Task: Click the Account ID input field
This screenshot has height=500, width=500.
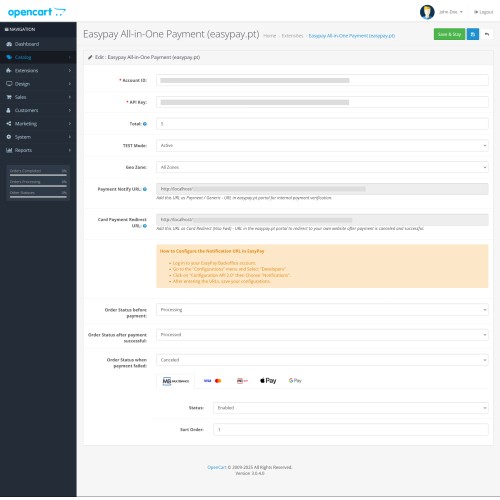Action: pos(322,80)
